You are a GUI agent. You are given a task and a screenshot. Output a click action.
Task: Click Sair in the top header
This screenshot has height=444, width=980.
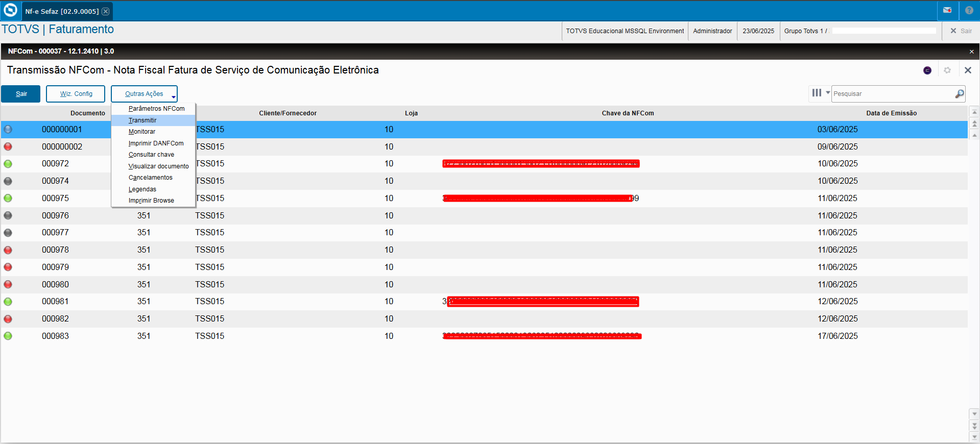click(961, 31)
